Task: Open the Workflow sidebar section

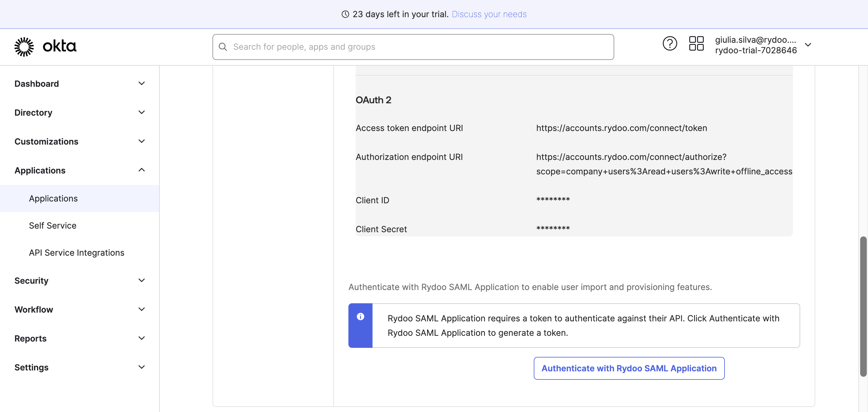Action: tap(80, 309)
